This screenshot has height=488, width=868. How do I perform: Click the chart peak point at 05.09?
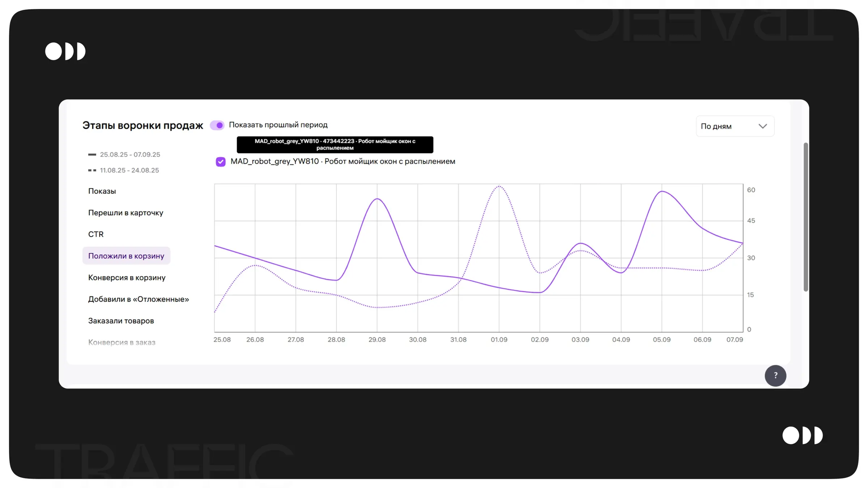coord(661,191)
